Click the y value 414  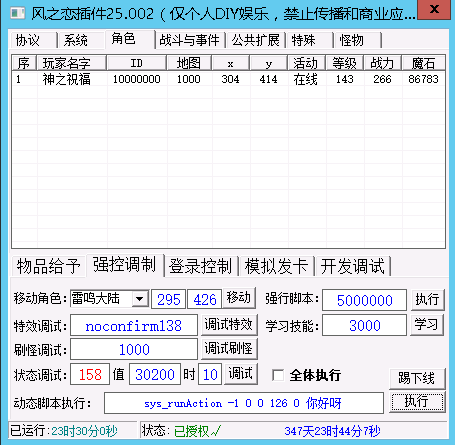point(268,79)
